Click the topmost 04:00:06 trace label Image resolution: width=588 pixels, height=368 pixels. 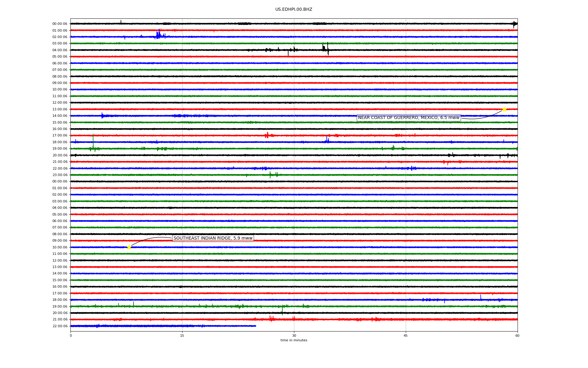click(x=60, y=50)
